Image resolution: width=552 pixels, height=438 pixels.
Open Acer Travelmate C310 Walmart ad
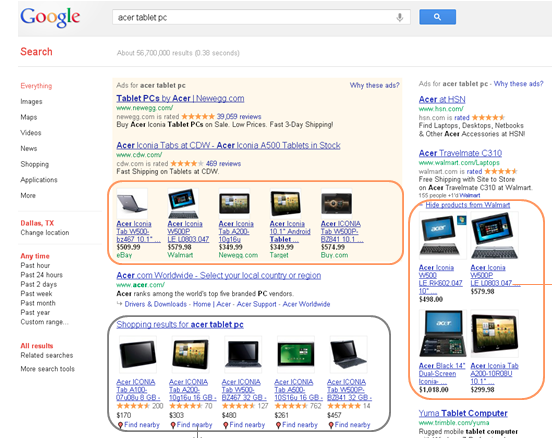[460, 153]
